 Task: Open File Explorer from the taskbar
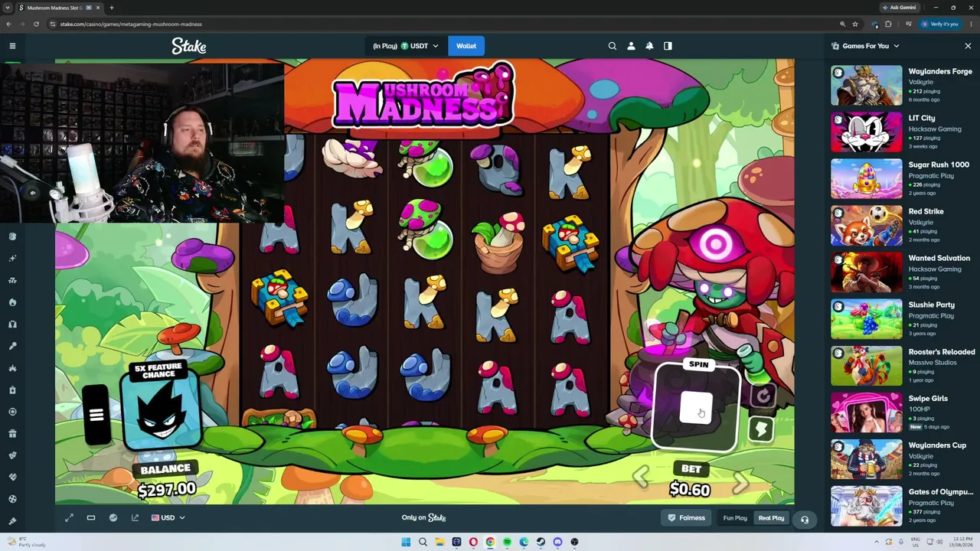(x=439, y=542)
